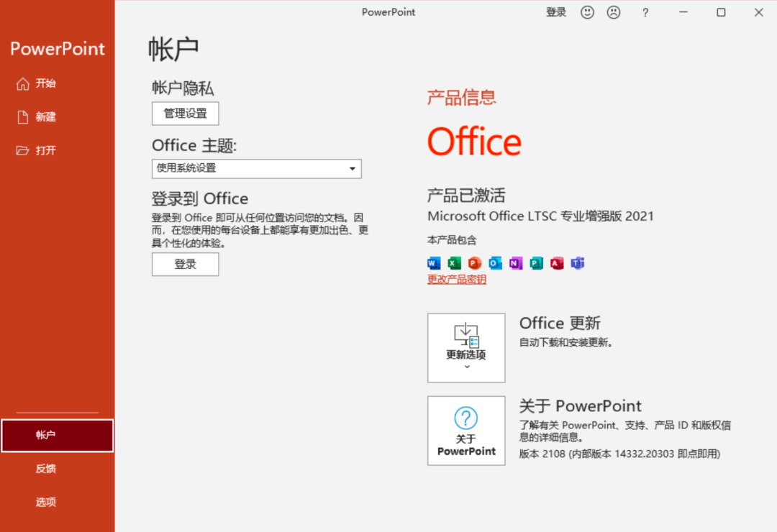Send a smile feedback face icon

pyautogui.click(x=587, y=12)
